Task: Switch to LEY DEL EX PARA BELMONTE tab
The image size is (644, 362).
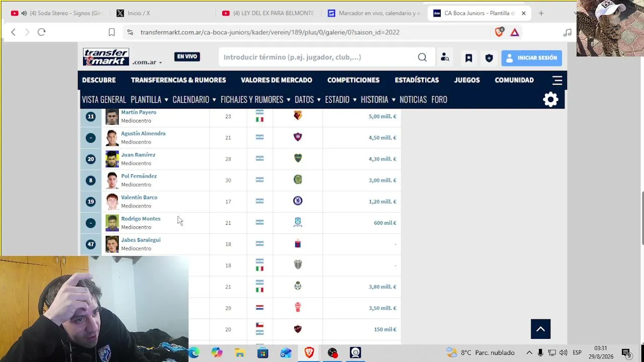Action: coord(268,13)
